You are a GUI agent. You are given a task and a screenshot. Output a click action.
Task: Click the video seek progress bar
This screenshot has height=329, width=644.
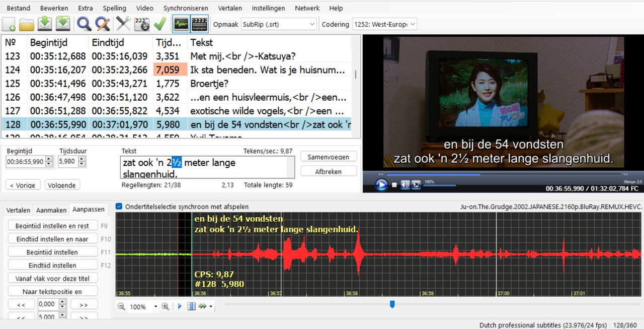(x=503, y=175)
